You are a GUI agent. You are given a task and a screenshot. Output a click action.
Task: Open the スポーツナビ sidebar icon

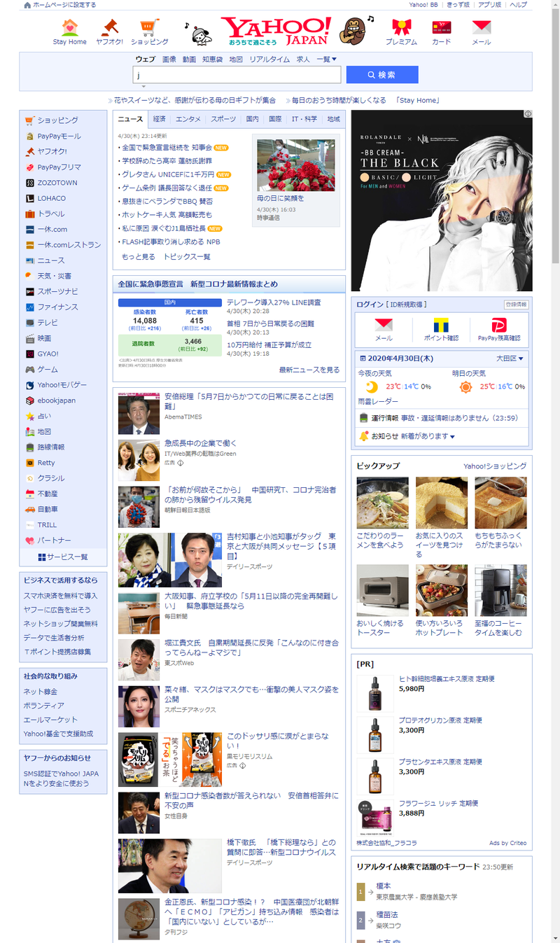pyautogui.click(x=30, y=291)
